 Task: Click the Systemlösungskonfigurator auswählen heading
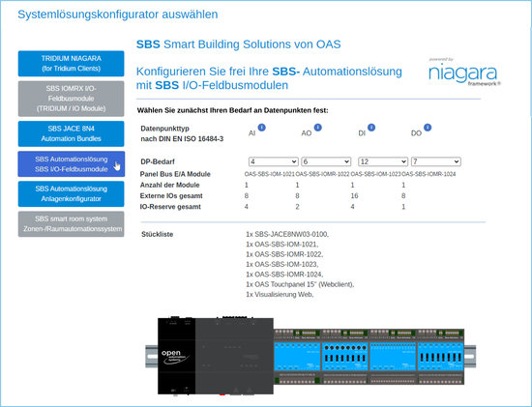tap(118, 15)
